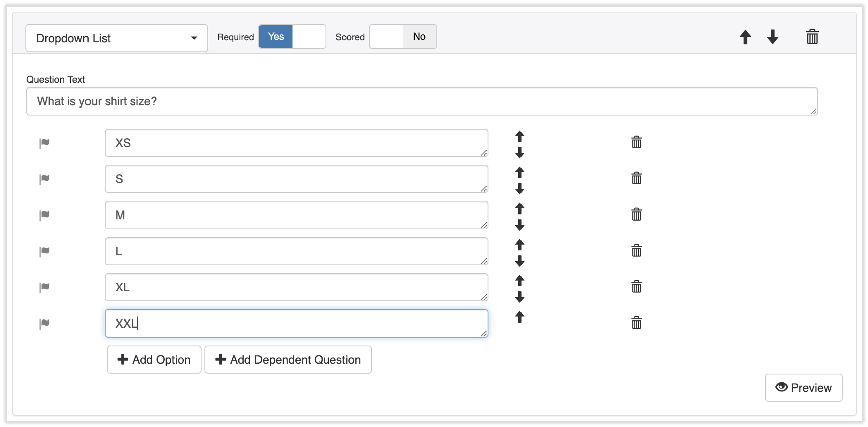868x427 pixels.
Task: Click the flag icon beside the S option
Action: click(45, 179)
